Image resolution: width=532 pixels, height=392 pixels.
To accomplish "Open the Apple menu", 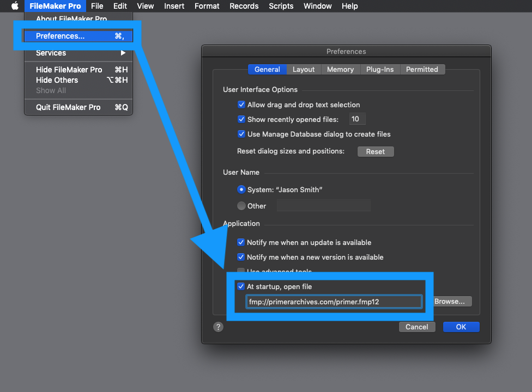I will point(14,6).
